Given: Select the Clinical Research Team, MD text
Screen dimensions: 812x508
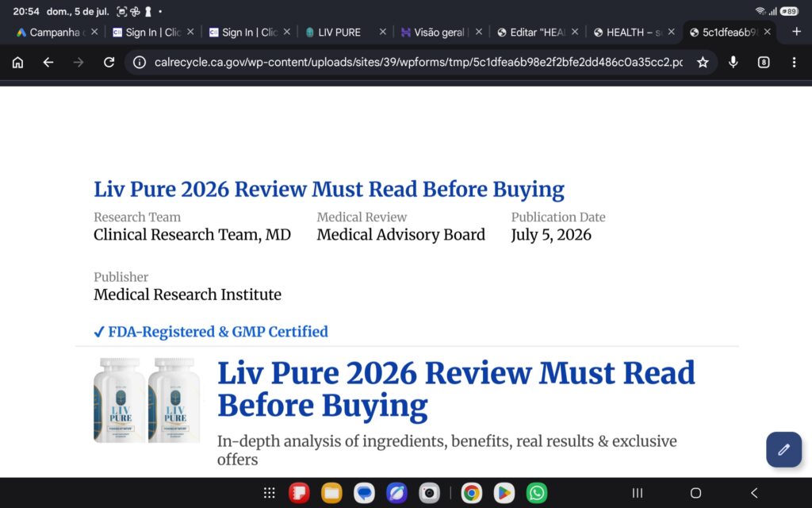Looking at the screenshot, I should (x=192, y=235).
